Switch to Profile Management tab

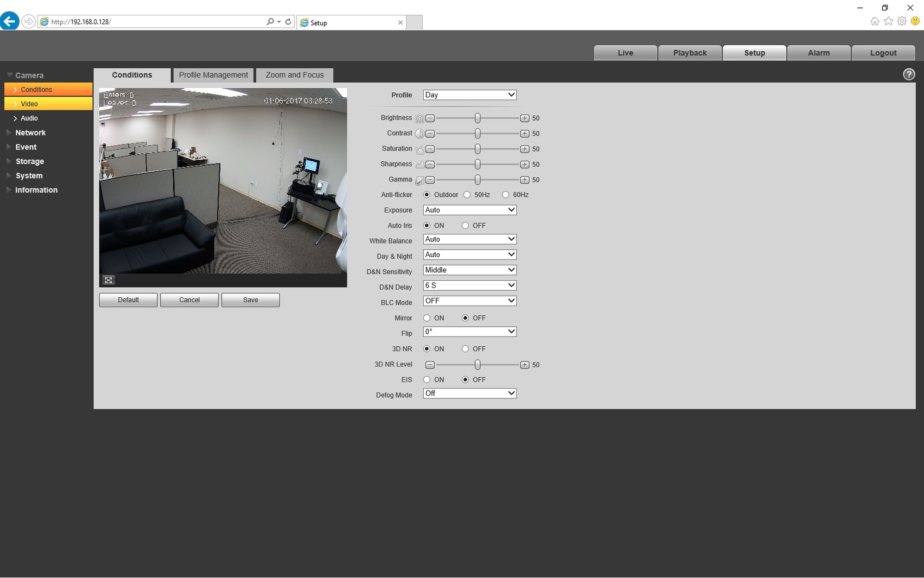(x=213, y=75)
